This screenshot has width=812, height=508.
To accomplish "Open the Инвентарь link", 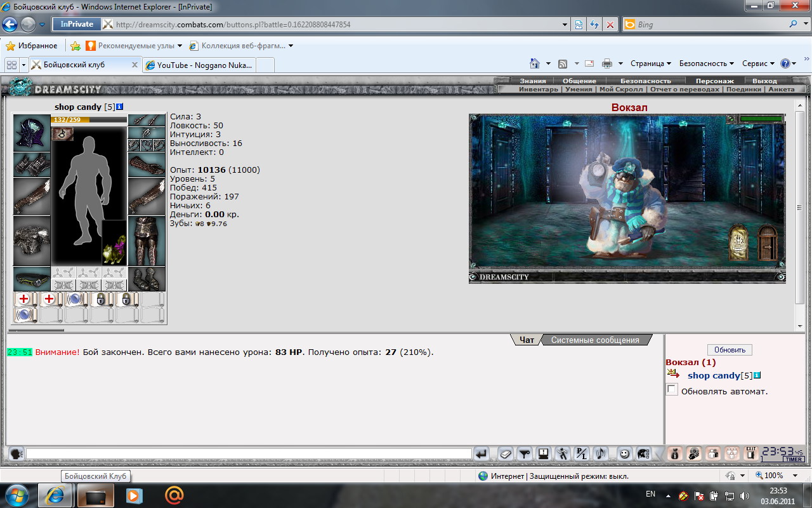I will [x=539, y=90].
